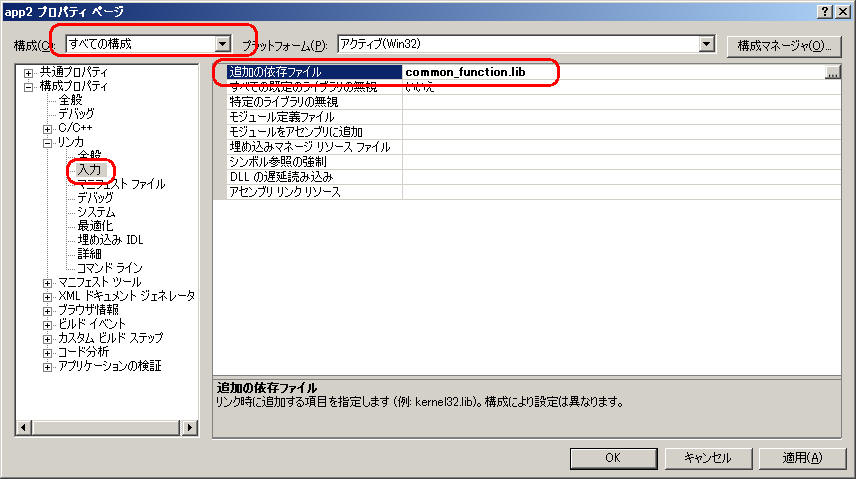This screenshot has width=856, height=479.
Task: Open the プラットフォーム dropdown showing アクティブ(Win32)
Action: point(707,45)
